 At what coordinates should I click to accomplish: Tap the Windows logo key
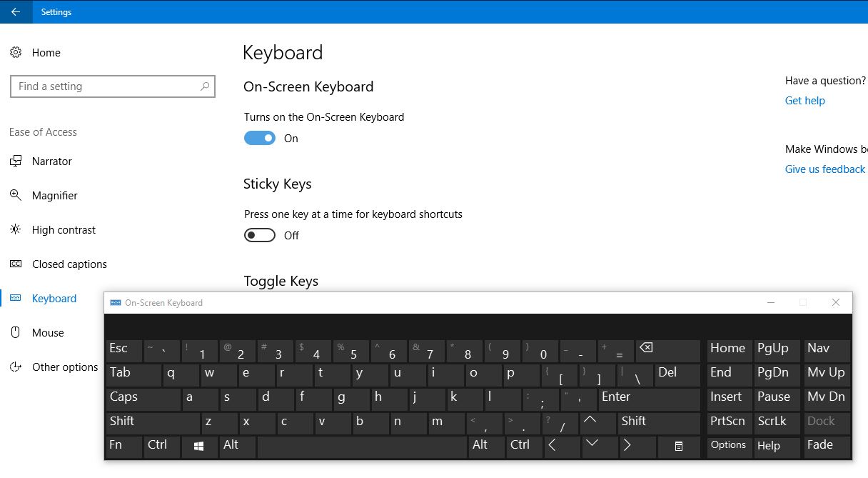pos(199,447)
